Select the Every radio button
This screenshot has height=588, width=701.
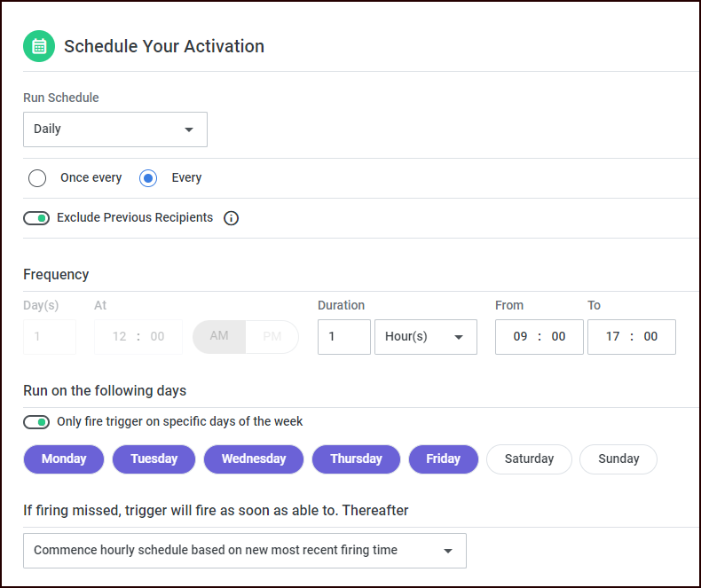[148, 178]
